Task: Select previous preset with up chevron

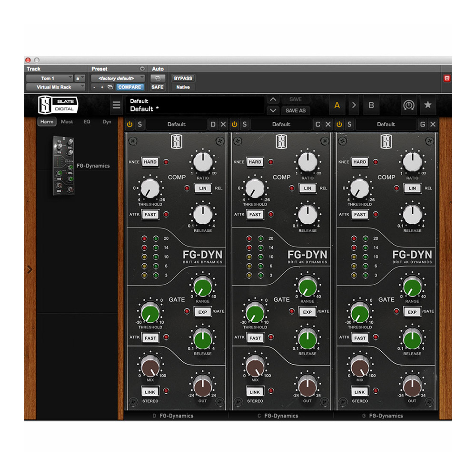Action: tap(273, 99)
